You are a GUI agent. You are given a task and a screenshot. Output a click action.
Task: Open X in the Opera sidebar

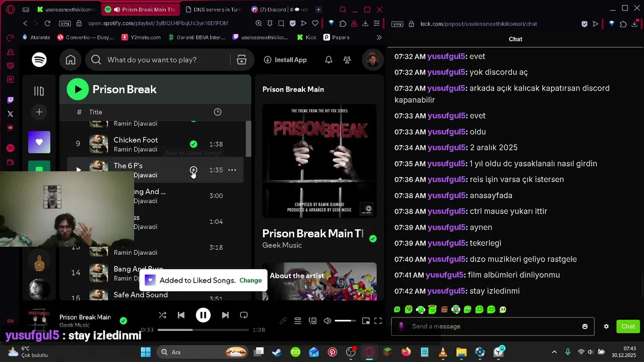click(11, 114)
